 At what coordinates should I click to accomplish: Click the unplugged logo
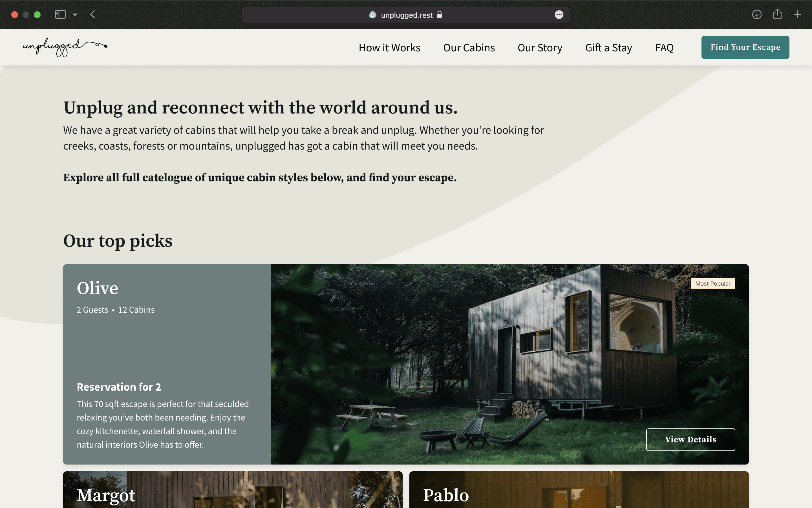(x=65, y=47)
